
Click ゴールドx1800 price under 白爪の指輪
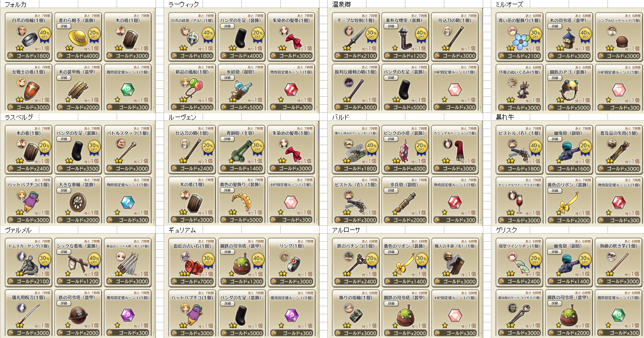click(x=28, y=56)
